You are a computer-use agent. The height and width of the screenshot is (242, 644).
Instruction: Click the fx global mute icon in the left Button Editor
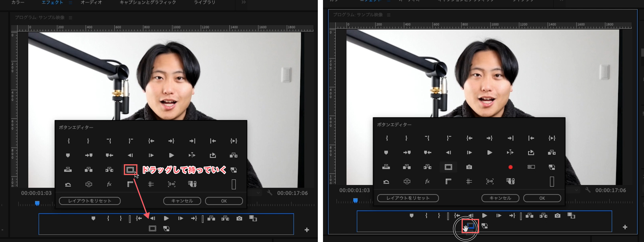click(109, 184)
